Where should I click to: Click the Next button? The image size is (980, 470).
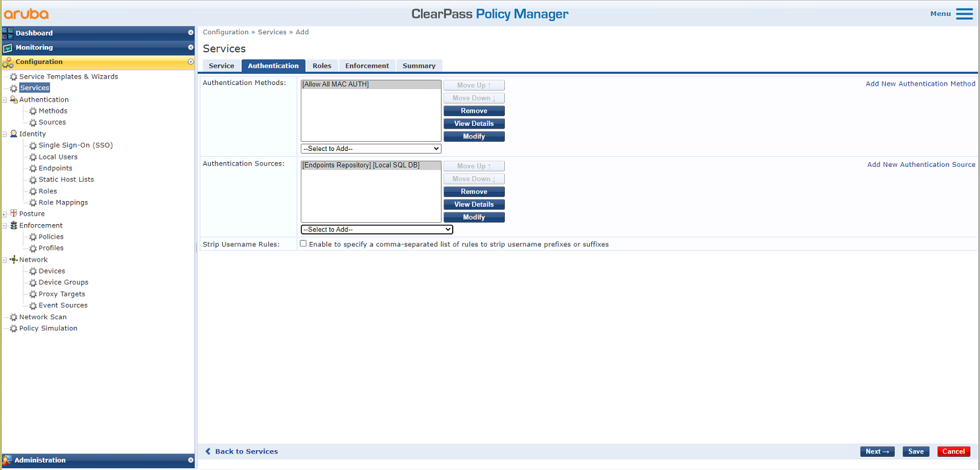[877, 452]
